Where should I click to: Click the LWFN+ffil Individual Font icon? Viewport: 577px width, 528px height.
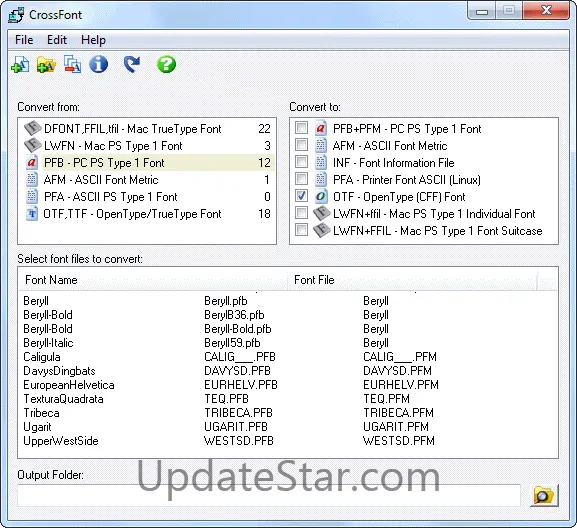tap(322, 213)
